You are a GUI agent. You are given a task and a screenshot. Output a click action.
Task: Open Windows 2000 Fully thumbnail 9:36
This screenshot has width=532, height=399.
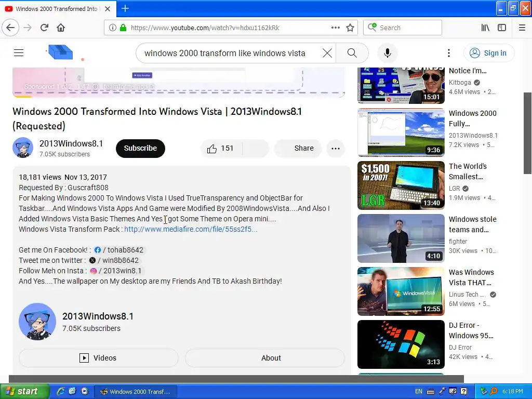(401, 132)
